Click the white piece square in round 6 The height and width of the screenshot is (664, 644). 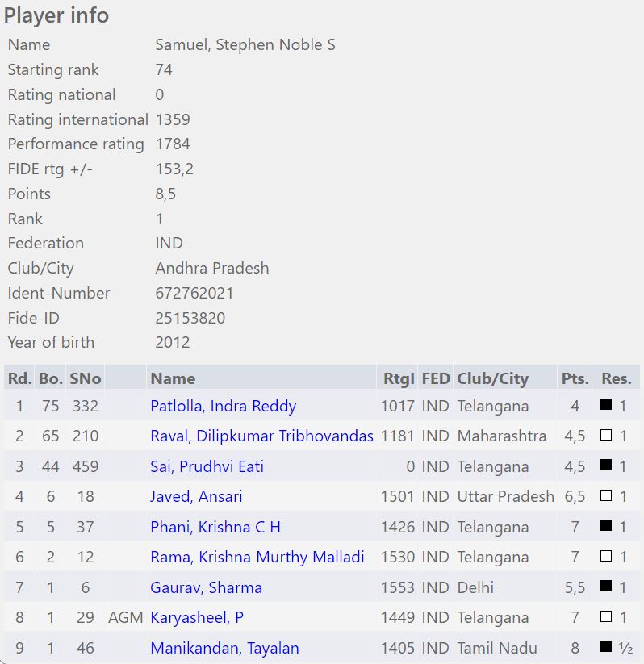pyautogui.click(x=606, y=557)
